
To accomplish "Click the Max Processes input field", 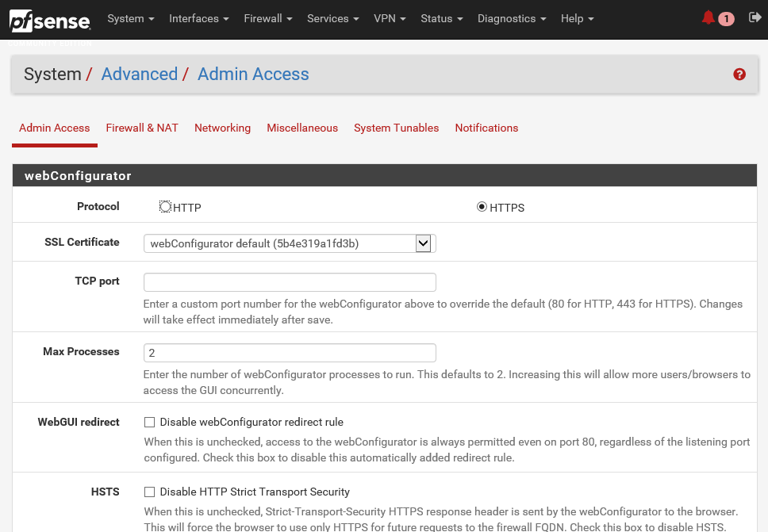I will [290, 352].
